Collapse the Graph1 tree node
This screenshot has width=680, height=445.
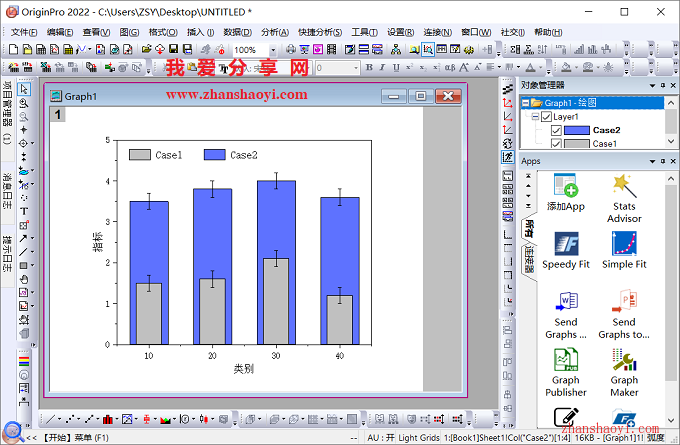(x=525, y=103)
